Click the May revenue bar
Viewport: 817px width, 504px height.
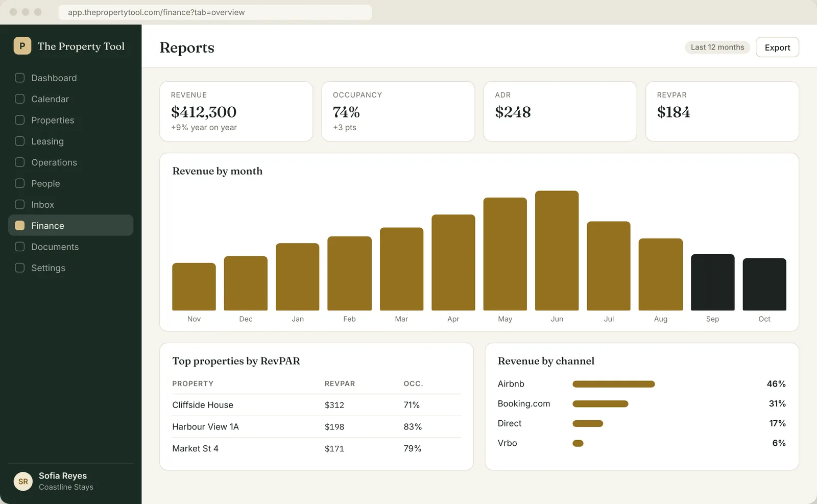(505, 254)
